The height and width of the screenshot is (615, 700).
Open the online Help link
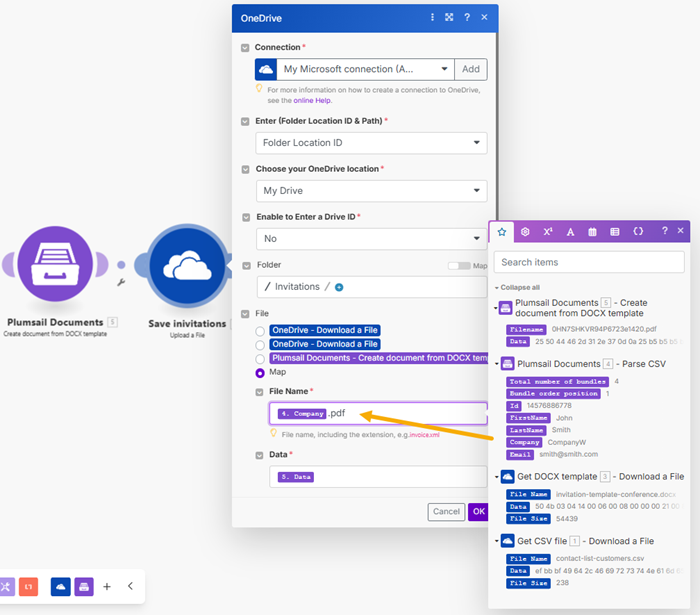pyautogui.click(x=312, y=100)
